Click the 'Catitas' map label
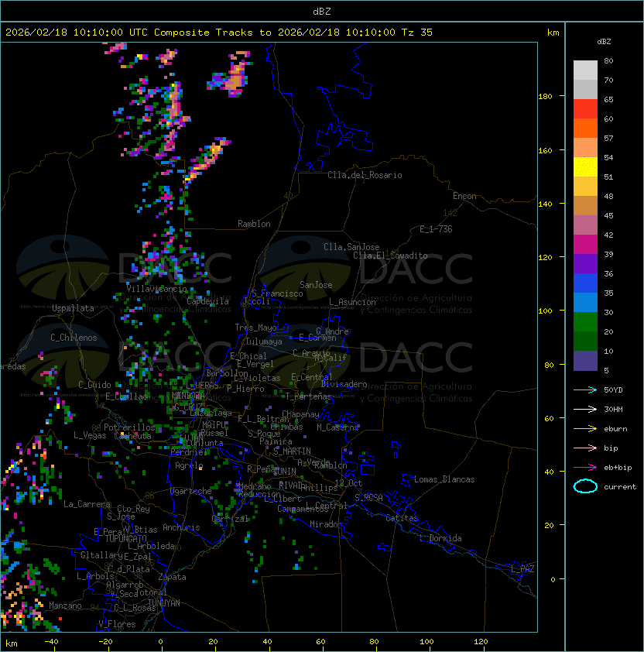The width and height of the screenshot is (644, 652). [402, 518]
